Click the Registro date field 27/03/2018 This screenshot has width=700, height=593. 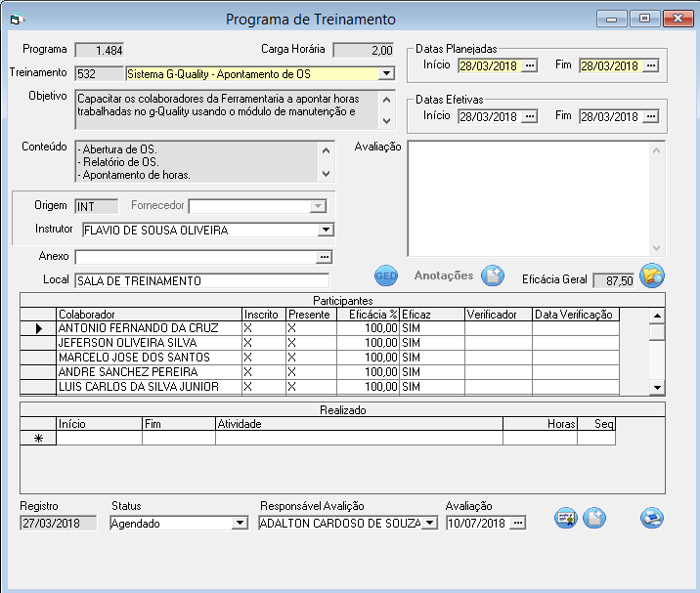(58, 523)
